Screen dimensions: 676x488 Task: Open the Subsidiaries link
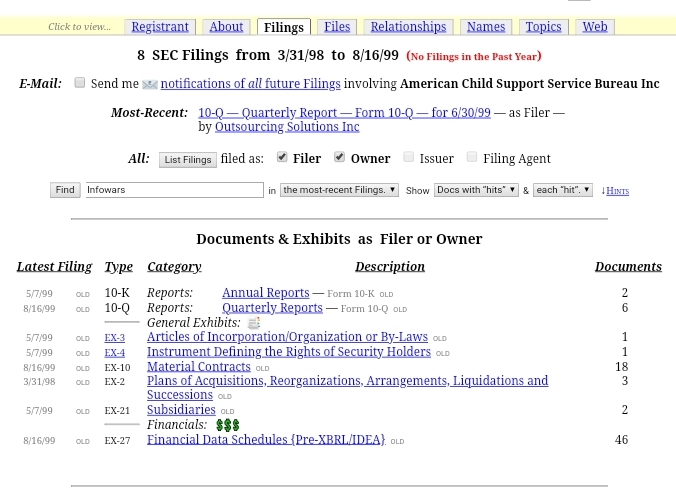[181, 410]
